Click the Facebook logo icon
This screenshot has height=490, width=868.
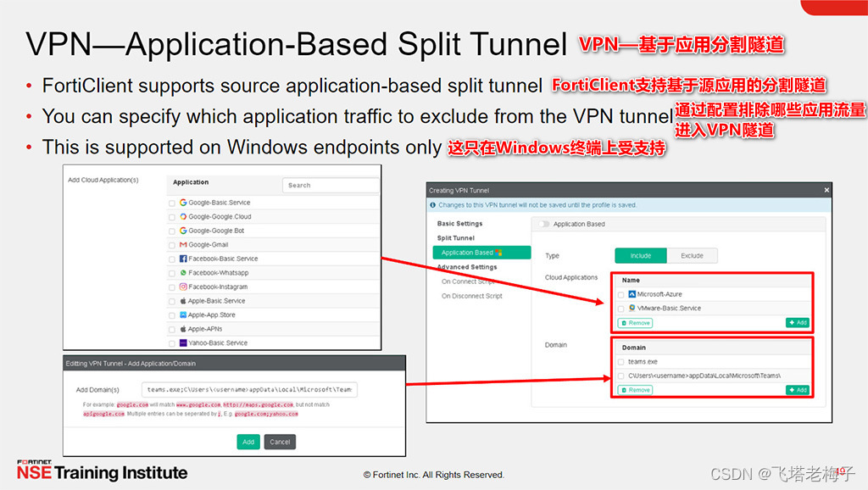[183, 259]
